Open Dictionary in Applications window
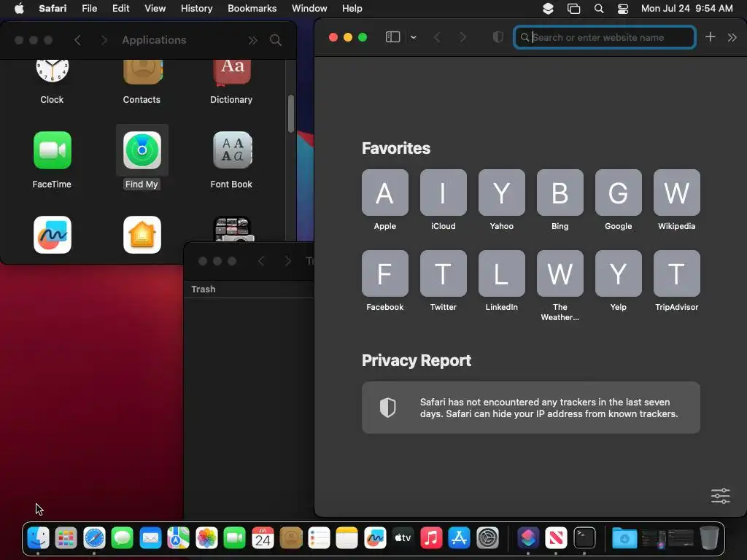The height and width of the screenshot is (560, 747). [x=231, y=71]
